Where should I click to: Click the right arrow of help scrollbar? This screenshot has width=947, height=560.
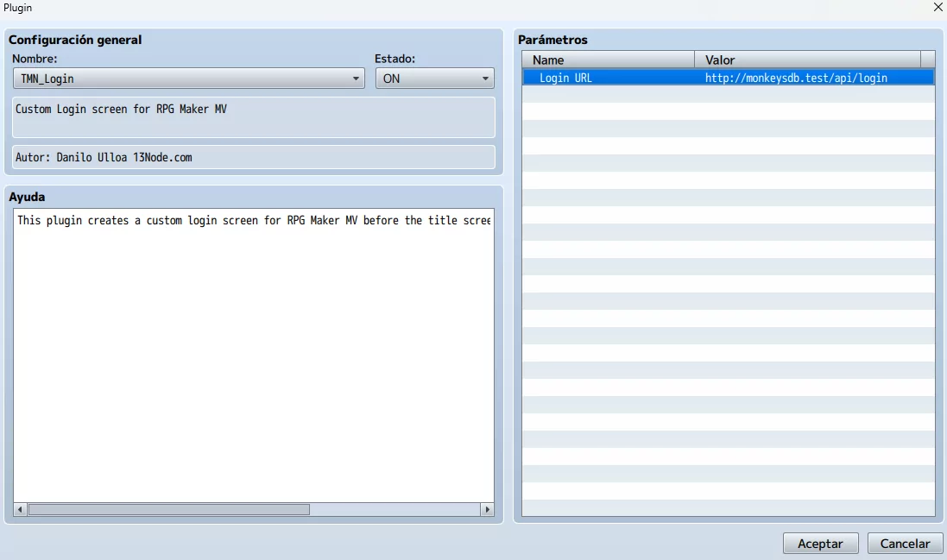point(487,509)
